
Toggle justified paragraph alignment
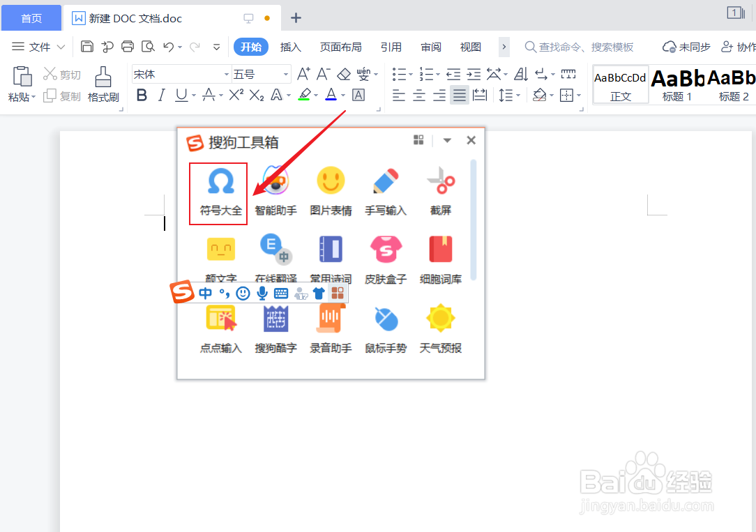click(x=460, y=95)
